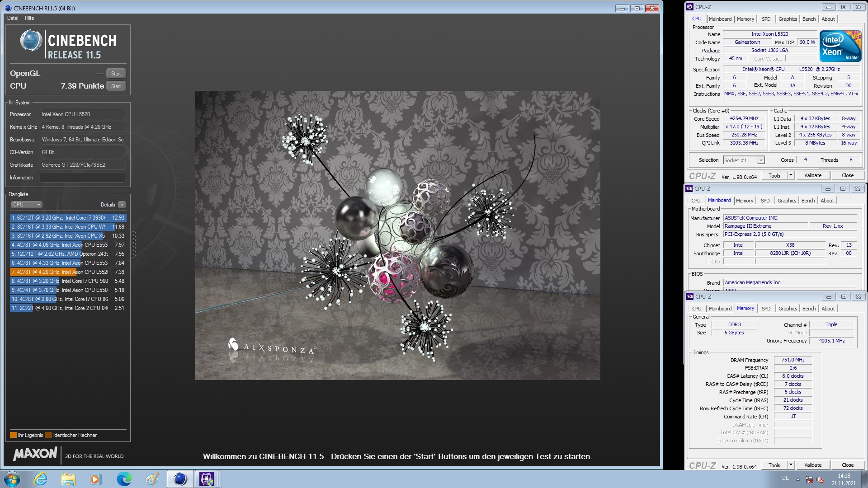Select ranking entry Core i7 CPU 960
Screen dimensions: 868x488
coord(68,281)
